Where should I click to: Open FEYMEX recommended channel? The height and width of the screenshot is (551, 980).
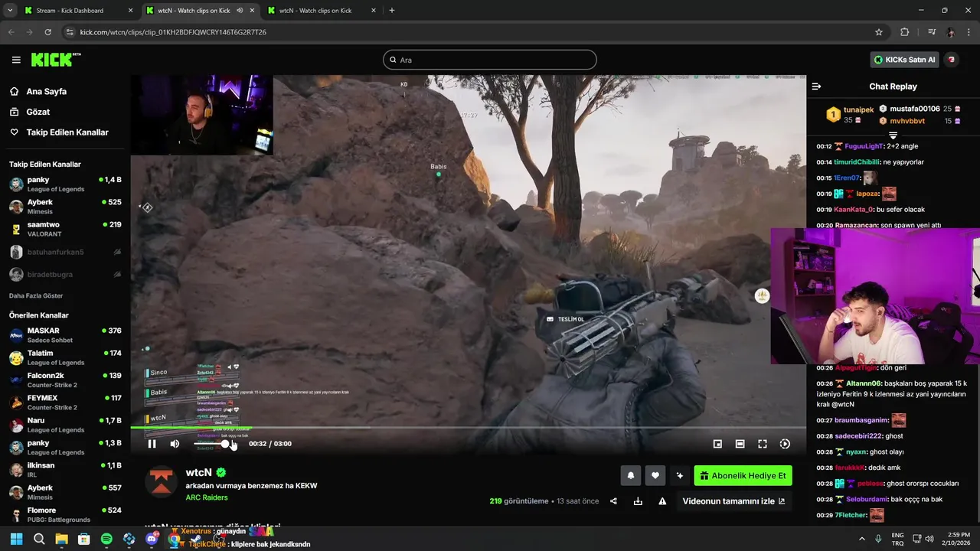[x=65, y=403]
